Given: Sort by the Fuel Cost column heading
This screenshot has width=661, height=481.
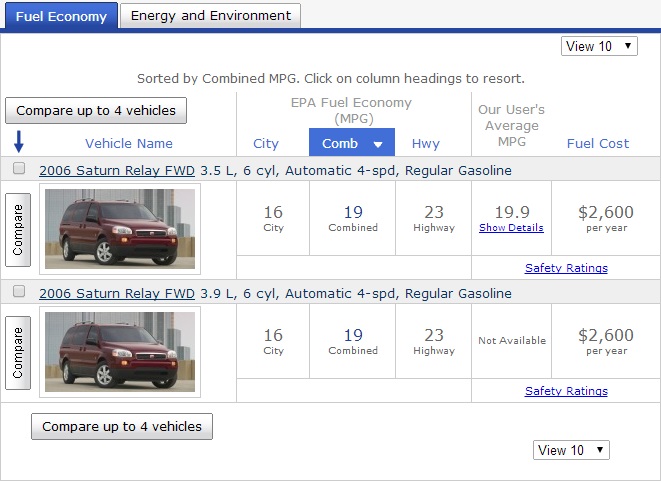Looking at the screenshot, I should (598, 144).
